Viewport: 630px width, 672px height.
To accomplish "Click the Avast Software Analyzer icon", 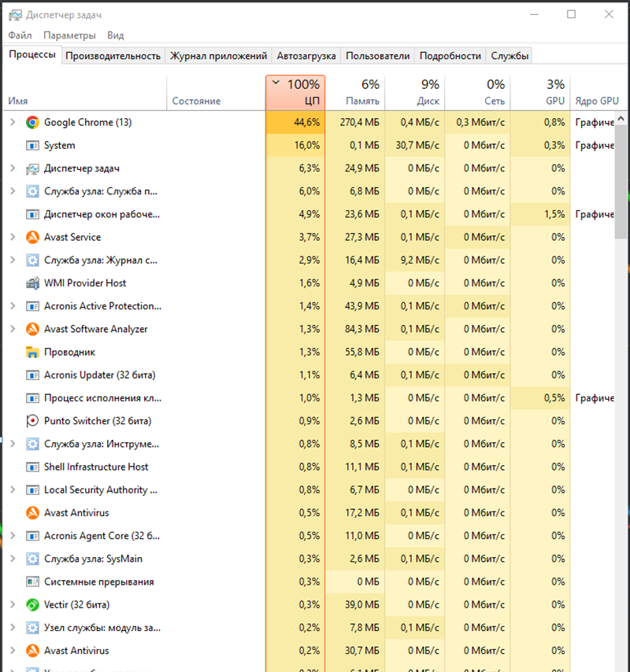I will 32,330.
